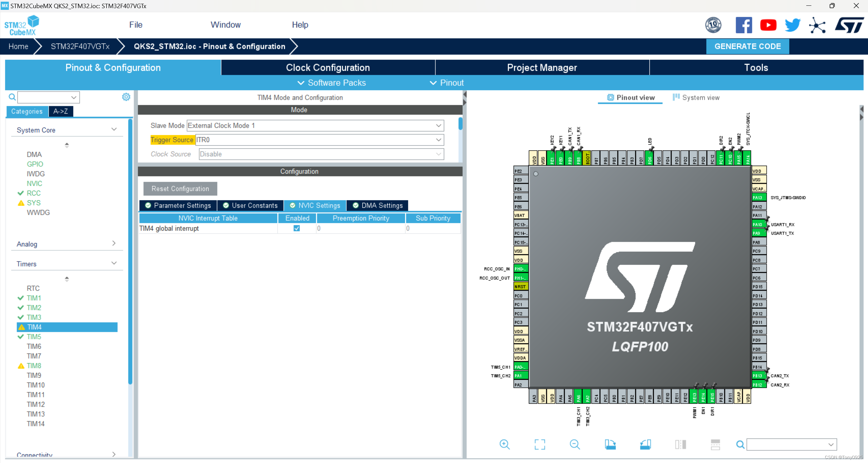Click the gear settings icon in categories panel
Image resolution: width=868 pixels, height=463 pixels.
click(126, 97)
